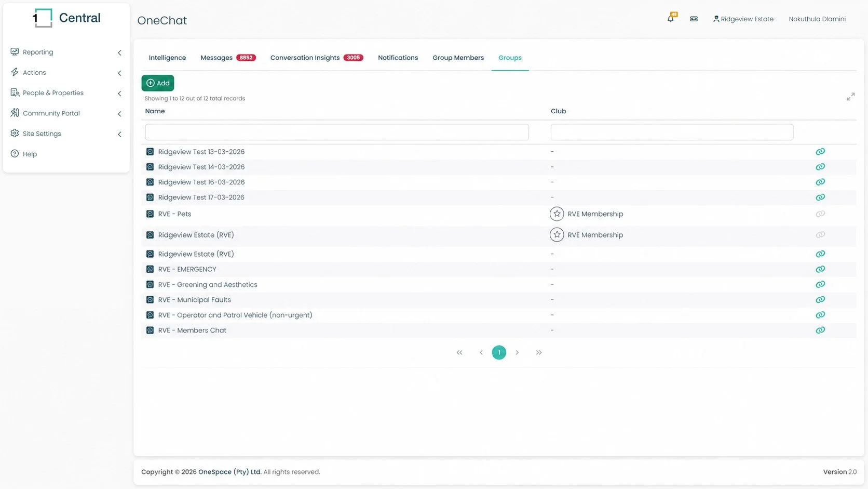Image resolution: width=868 pixels, height=489 pixels.
Task: Open the Group Members tab
Action: click(x=458, y=58)
